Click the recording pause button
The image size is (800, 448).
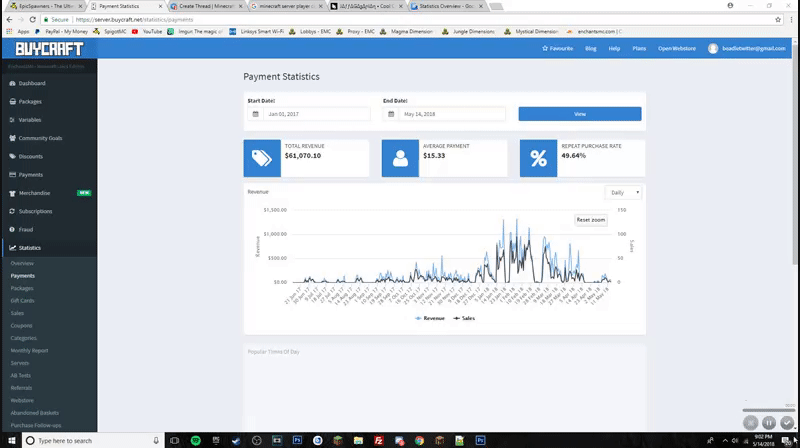click(769, 422)
